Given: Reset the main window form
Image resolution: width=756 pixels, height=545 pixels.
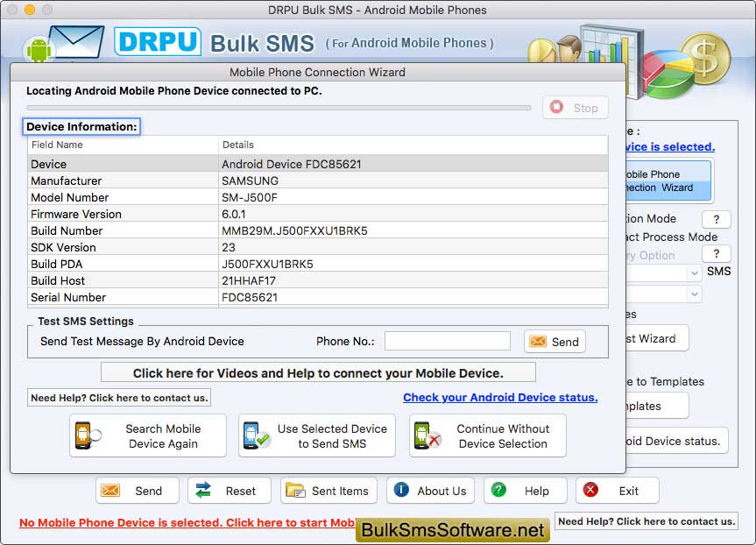Looking at the screenshot, I should [230, 491].
